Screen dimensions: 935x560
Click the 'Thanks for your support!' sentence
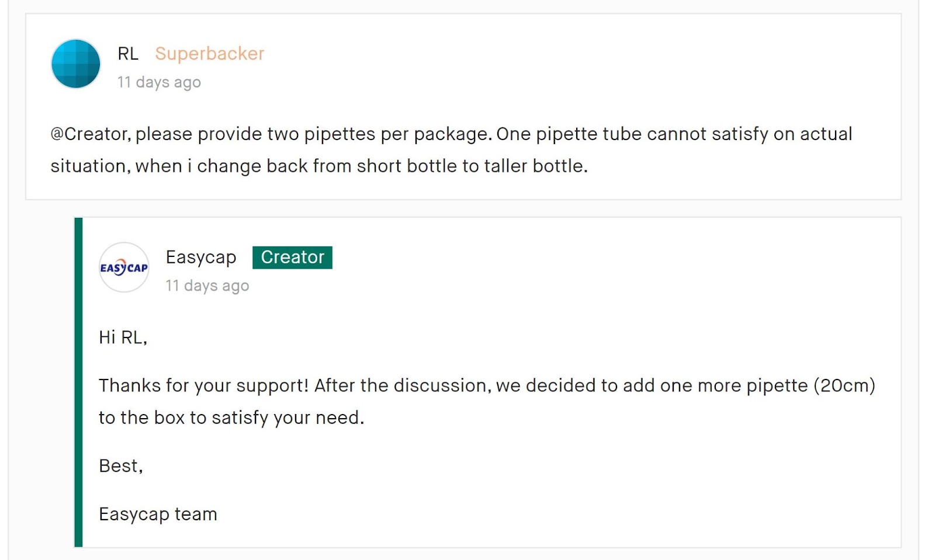[x=203, y=386]
